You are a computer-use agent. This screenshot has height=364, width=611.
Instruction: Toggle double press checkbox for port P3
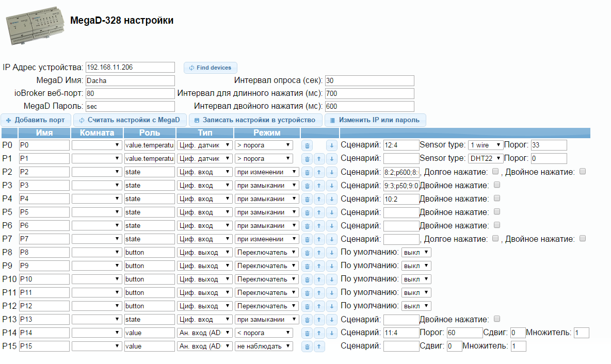[x=497, y=185]
